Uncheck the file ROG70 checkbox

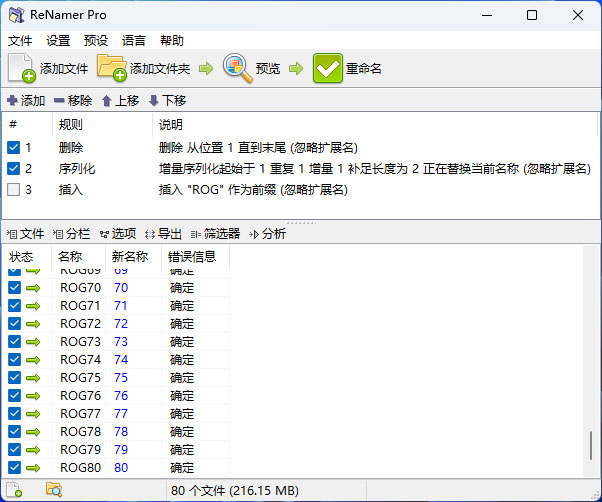point(15,287)
